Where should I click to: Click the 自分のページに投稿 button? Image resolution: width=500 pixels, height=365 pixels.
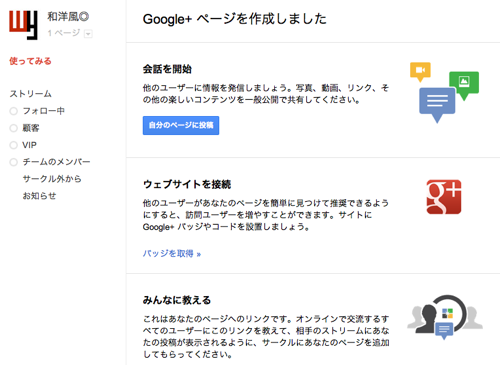(x=181, y=125)
